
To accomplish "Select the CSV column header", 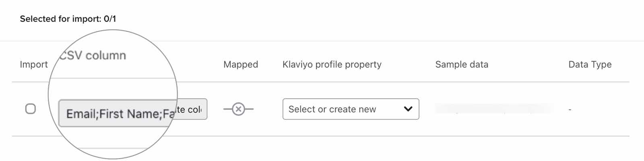I will [93, 56].
